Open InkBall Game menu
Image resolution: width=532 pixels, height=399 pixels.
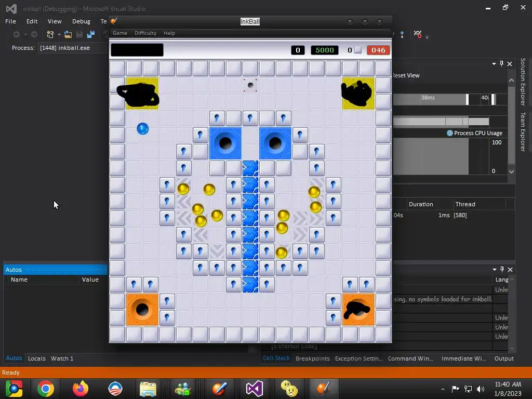[x=120, y=33]
